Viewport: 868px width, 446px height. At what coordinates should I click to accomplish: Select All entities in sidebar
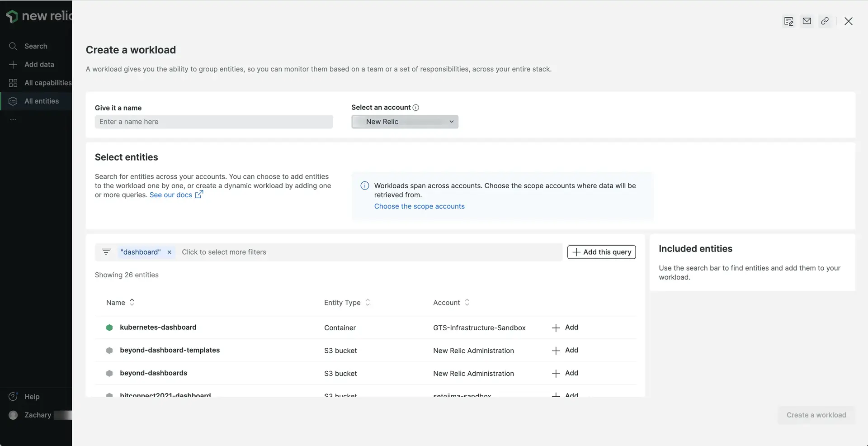(36, 101)
